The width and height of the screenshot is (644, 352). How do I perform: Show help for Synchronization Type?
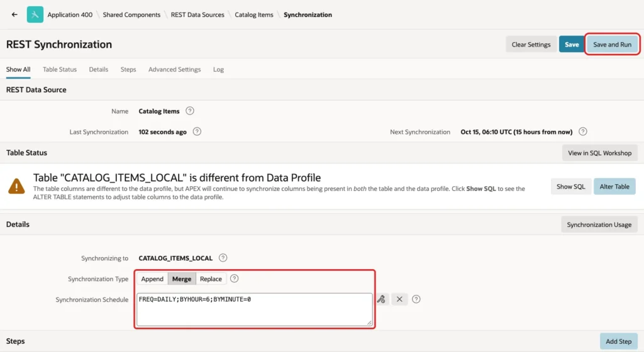[234, 278]
